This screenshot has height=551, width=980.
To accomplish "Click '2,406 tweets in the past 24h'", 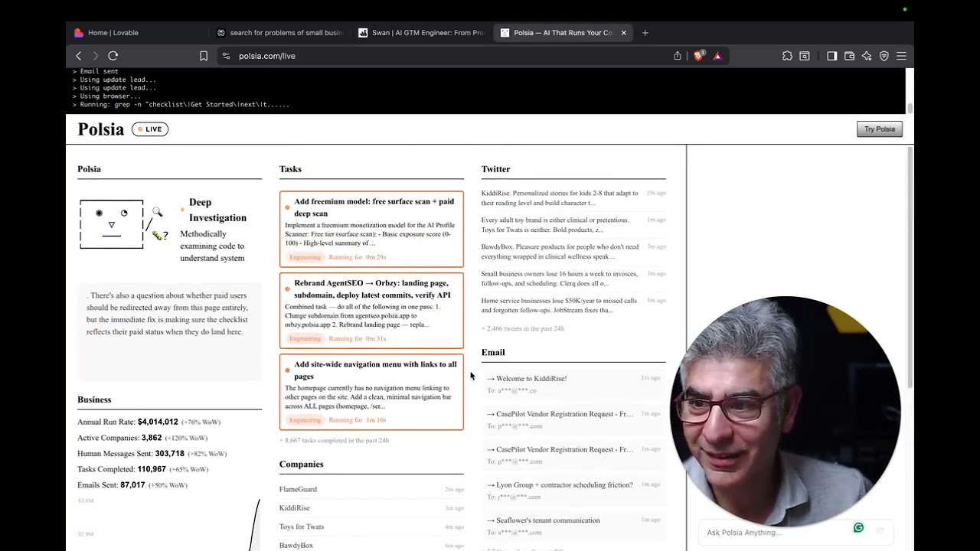I will [523, 328].
